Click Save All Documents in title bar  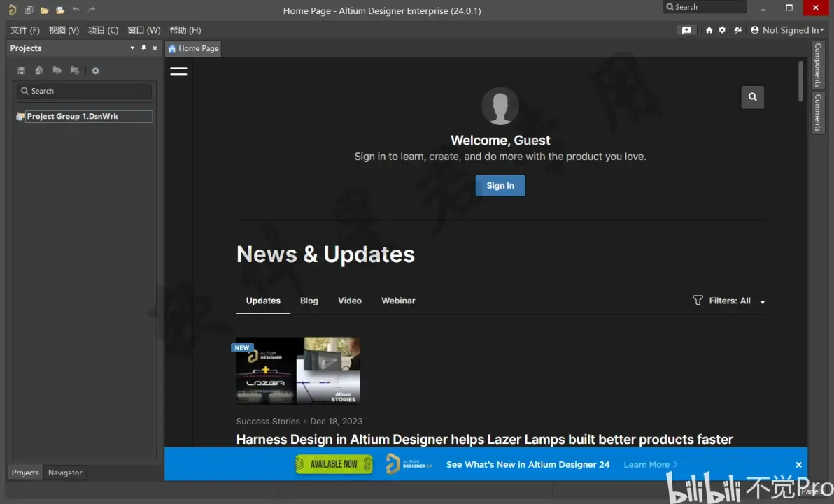29,10
